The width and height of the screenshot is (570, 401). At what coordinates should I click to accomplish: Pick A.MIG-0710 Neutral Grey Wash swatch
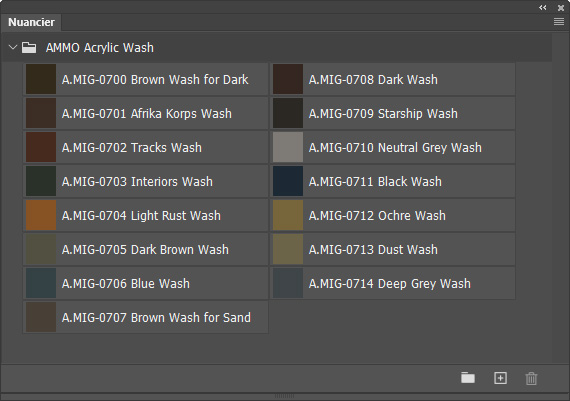click(x=288, y=147)
